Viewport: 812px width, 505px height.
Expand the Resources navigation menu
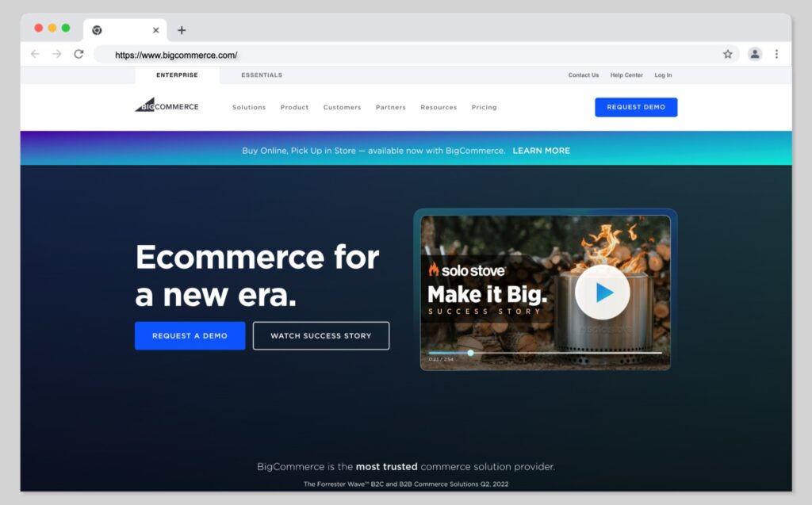(439, 107)
